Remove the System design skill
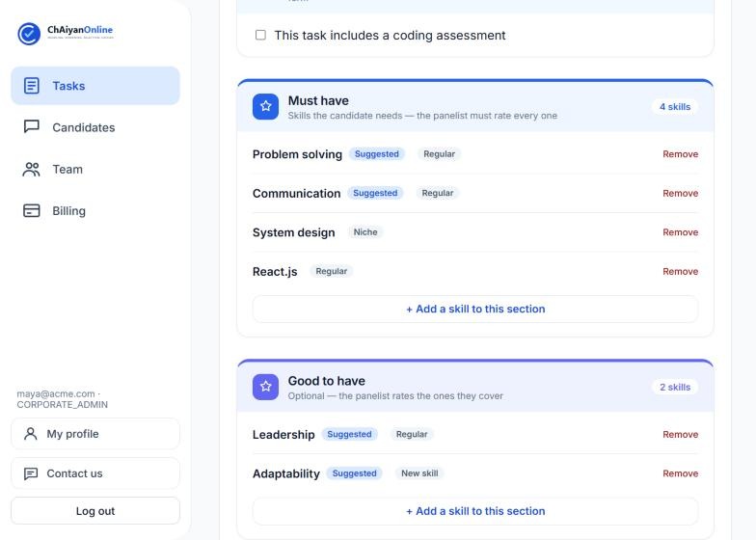The width and height of the screenshot is (756, 540). (x=681, y=232)
